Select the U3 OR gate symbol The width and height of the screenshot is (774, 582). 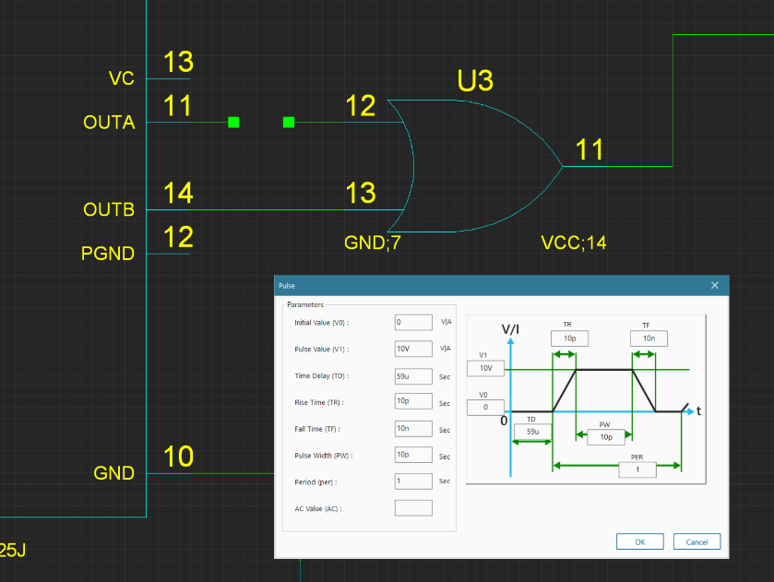(474, 166)
